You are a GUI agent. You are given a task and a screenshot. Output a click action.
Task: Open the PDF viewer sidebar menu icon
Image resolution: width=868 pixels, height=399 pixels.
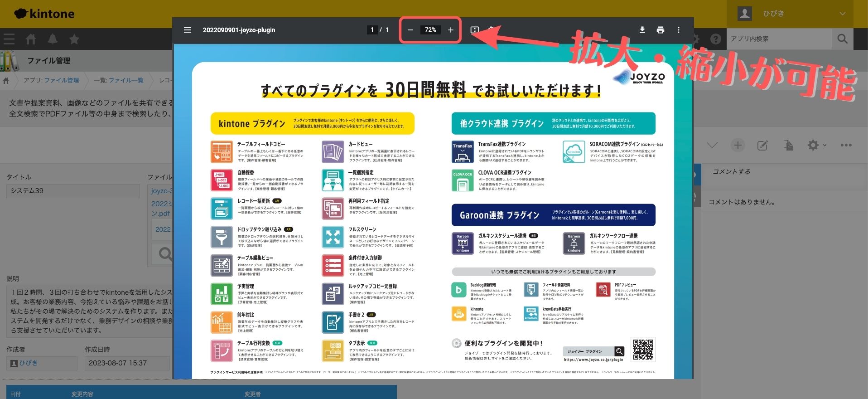pyautogui.click(x=188, y=30)
